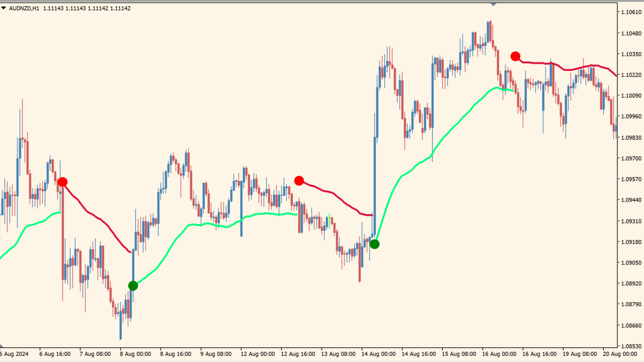Click the red signal dot near 16 Aug
644x362 pixels.
coord(515,56)
